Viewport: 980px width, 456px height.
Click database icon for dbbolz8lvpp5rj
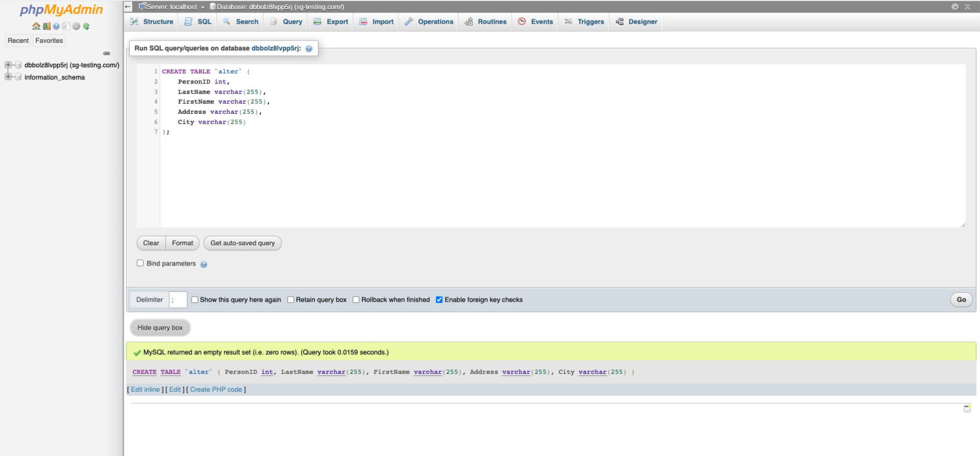18,65
